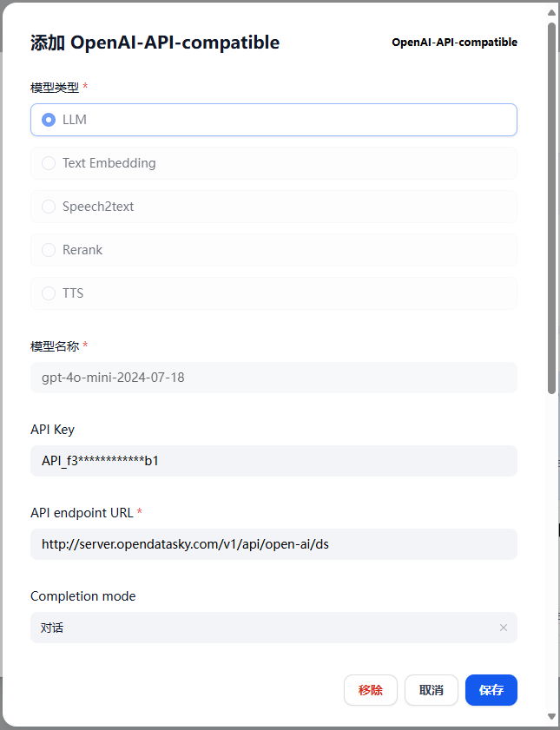The width and height of the screenshot is (560, 730).
Task: Click the 模型类型 label
Action: (x=55, y=87)
